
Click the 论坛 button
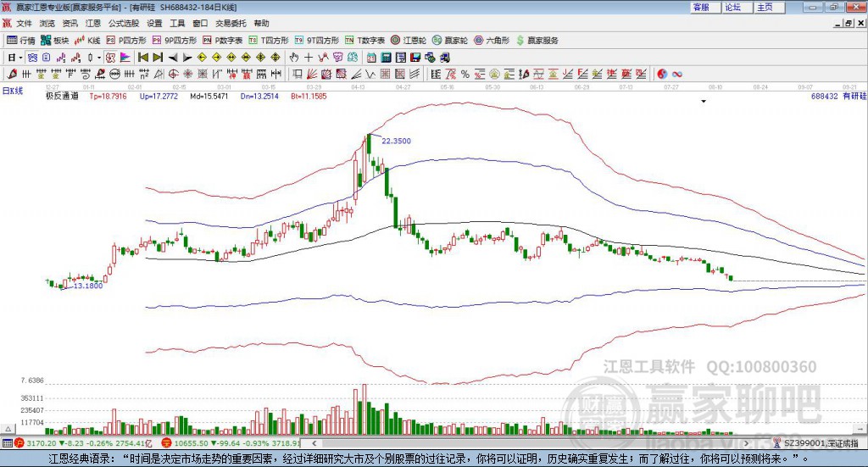[736, 7]
